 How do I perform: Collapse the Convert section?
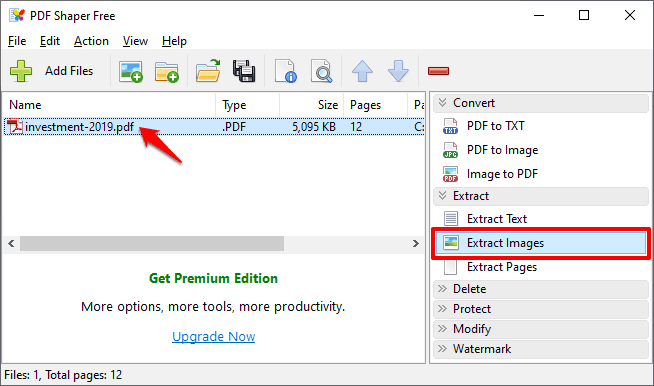[x=541, y=103]
